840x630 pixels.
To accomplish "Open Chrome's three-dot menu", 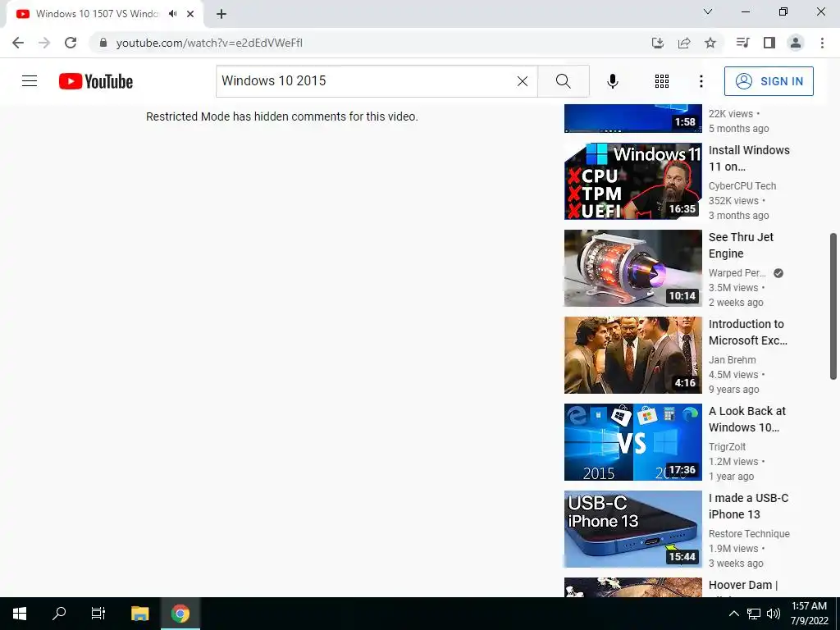I will tap(822, 43).
